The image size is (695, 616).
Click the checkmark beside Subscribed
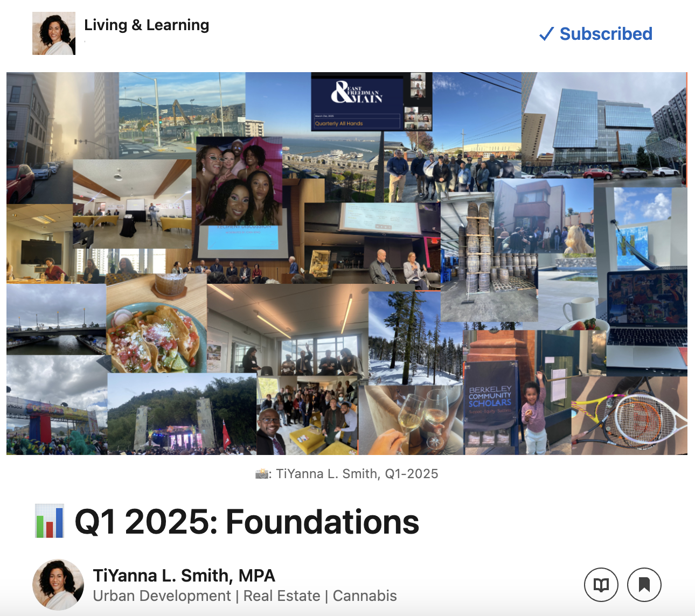click(x=546, y=34)
